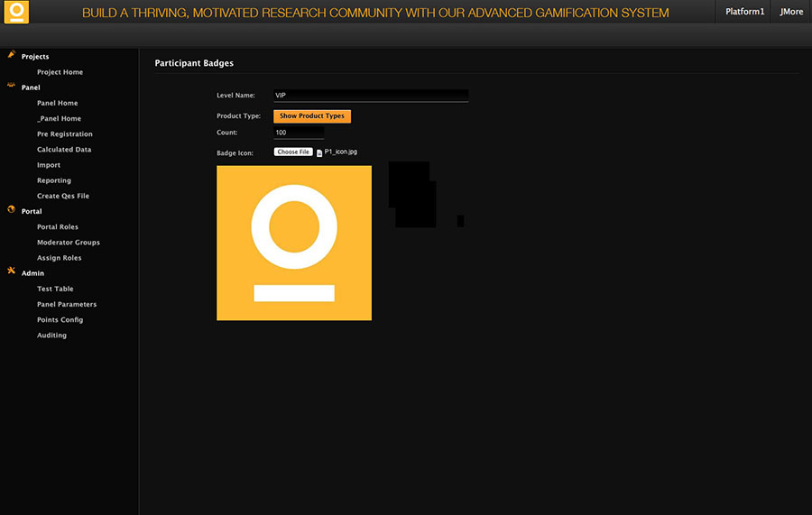Click the Level Name input field
This screenshot has height=515, width=812.
coord(370,95)
